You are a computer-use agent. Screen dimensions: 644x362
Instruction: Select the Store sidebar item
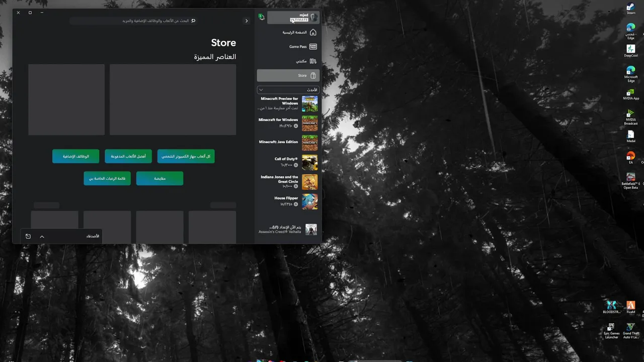pos(288,75)
